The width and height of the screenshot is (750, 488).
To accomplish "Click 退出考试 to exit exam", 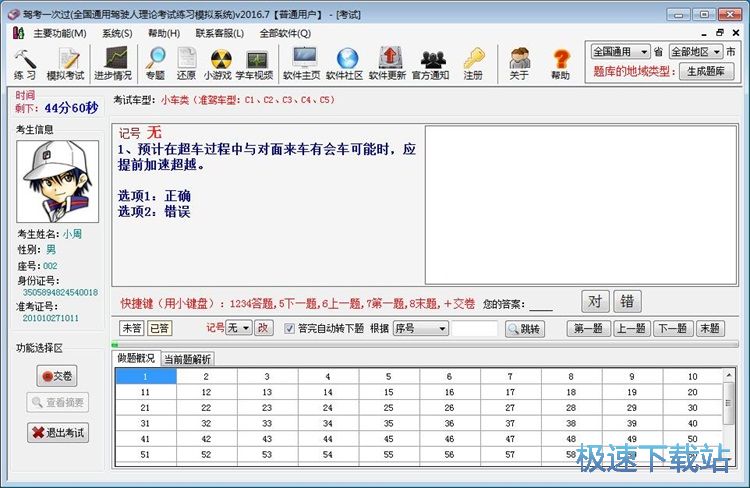I will [x=58, y=433].
